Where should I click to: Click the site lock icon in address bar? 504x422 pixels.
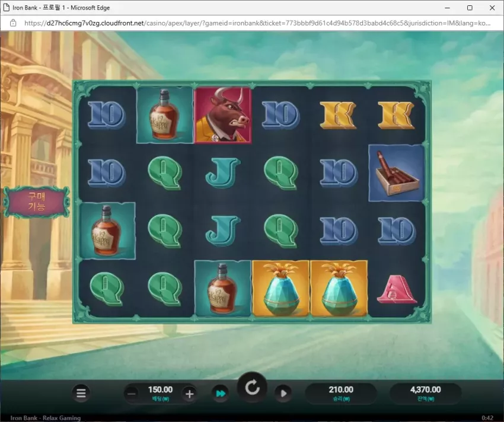tap(13, 23)
